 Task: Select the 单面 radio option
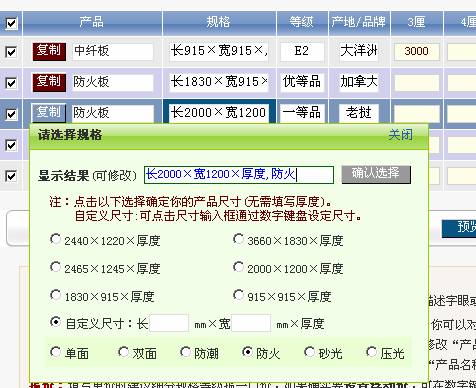pos(55,352)
